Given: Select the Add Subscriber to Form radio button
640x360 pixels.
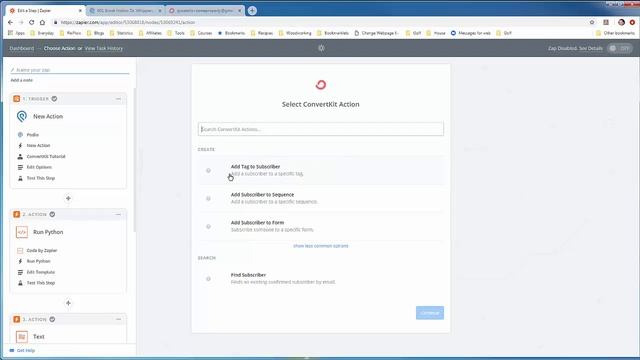Looking at the screenshot, I should pos(209,227).
